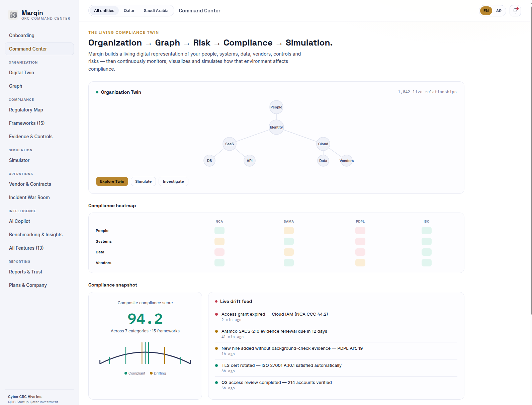Open Command Center in the sidebar

pos(39,49)
